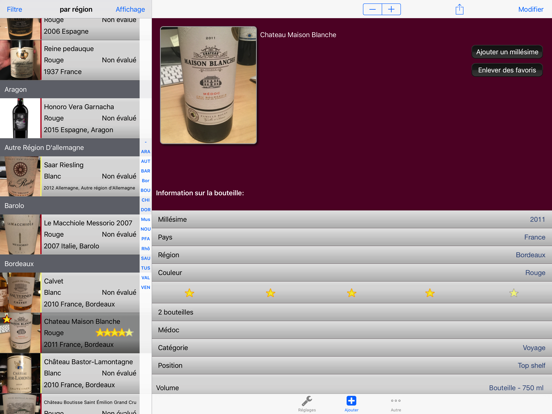Image resolution: width=552 pixels, height=414 pixels.
Task: Jump to SAU in the index
Action: [x=145, y=258]
